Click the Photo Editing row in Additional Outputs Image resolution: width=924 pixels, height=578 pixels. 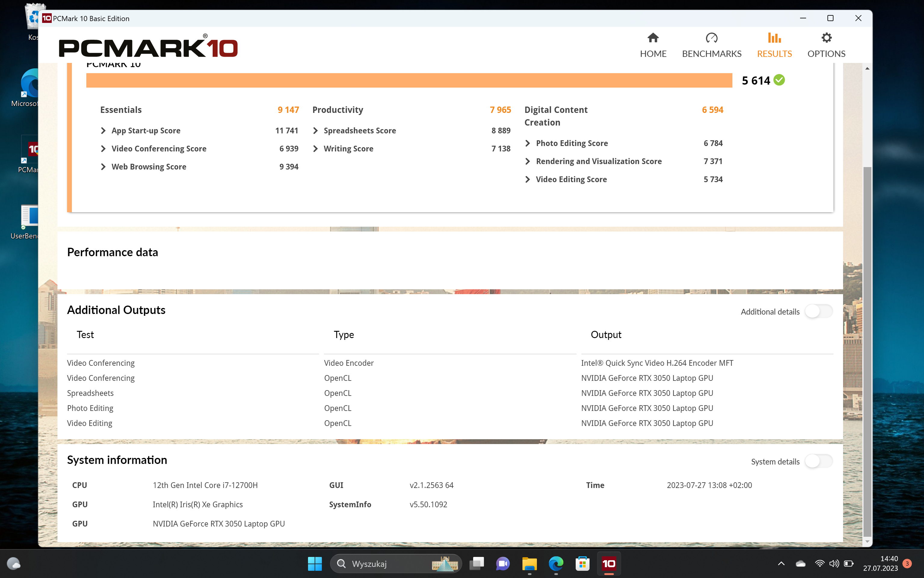pyautogui.click(x=450, y=408)
